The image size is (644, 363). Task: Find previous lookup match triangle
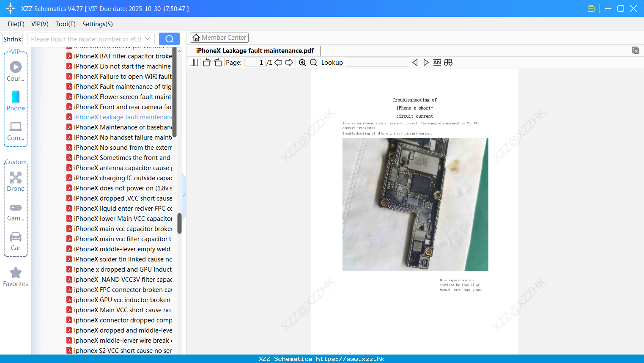pos(415,63)
